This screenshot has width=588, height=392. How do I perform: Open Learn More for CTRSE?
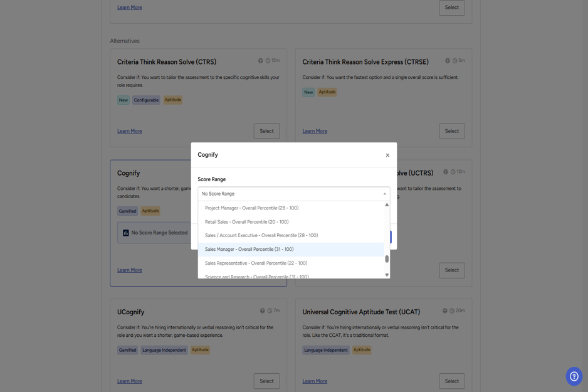(x=315, y=131)
